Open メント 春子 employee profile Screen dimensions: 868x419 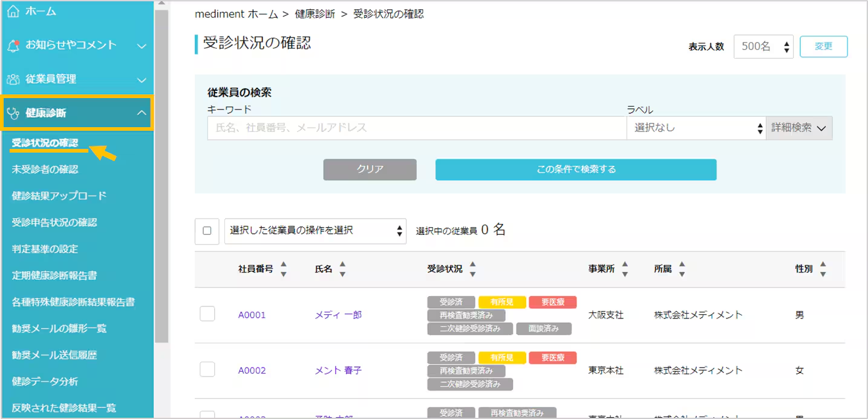[338, 371]
